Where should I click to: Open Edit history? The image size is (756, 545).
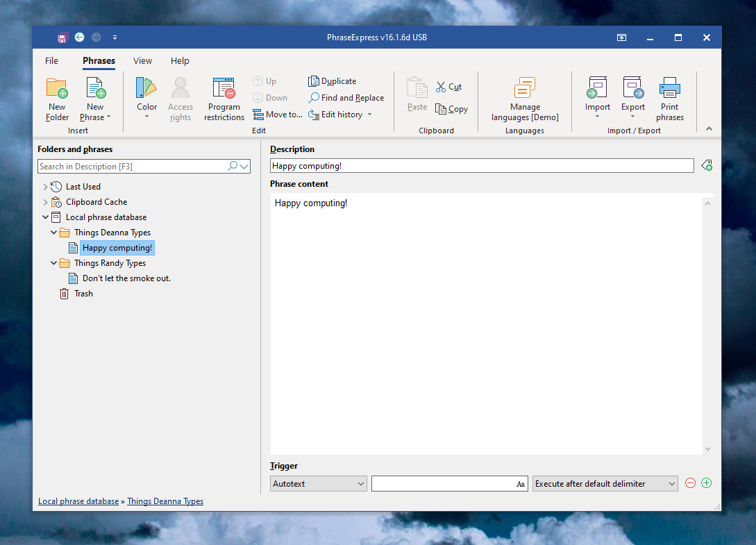click(x=336, y=115)
